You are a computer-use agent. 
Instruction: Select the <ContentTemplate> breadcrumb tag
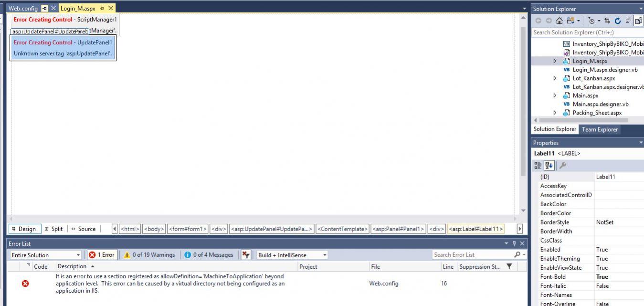(342, 229)
